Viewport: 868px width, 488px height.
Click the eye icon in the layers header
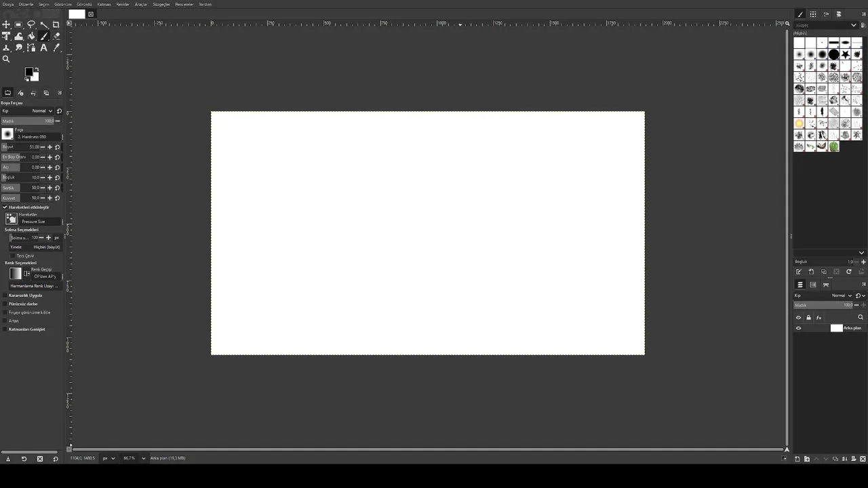point(798,317)
